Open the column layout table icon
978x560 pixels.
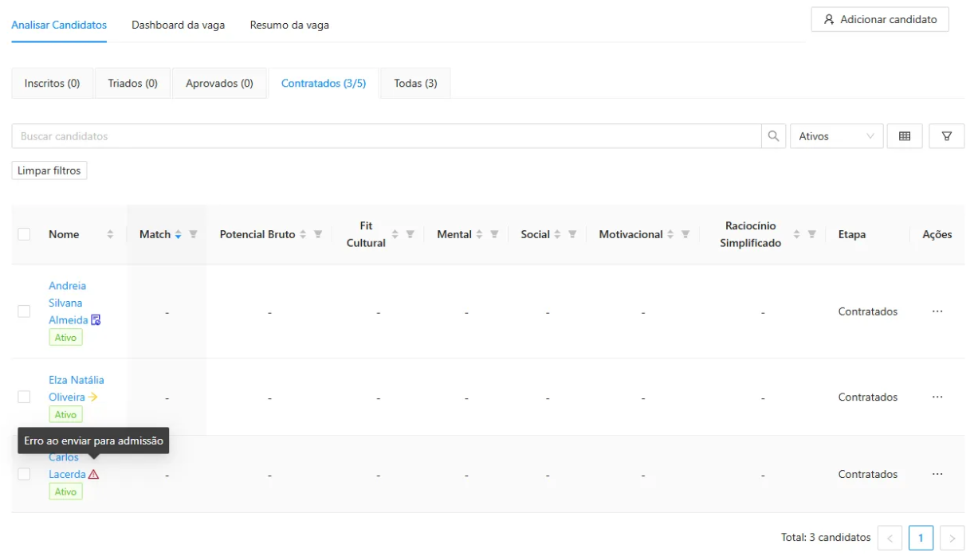[905, 136]
